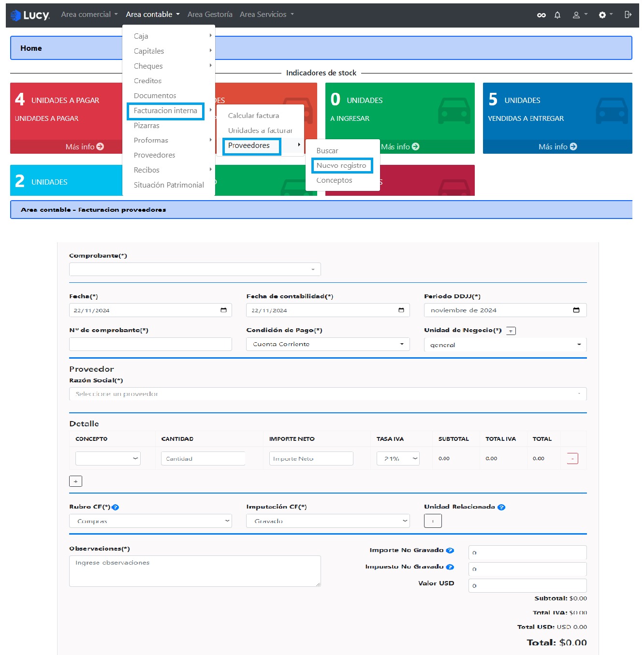Focus the Impuesto No Gravado input
The width and height of the screenshot is (644, 655).
(x=527, y=569)
